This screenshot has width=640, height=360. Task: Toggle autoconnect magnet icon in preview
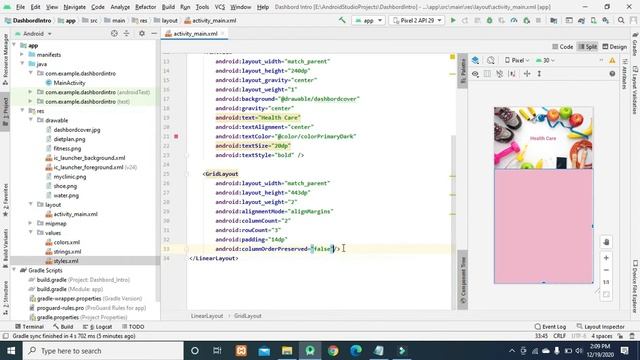tap(500, 73)
